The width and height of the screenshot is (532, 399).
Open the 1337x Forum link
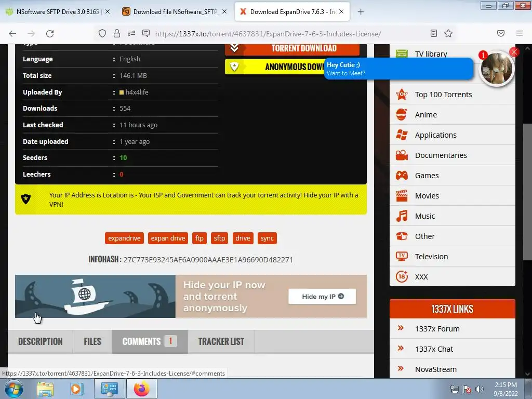tap(437, 329)
